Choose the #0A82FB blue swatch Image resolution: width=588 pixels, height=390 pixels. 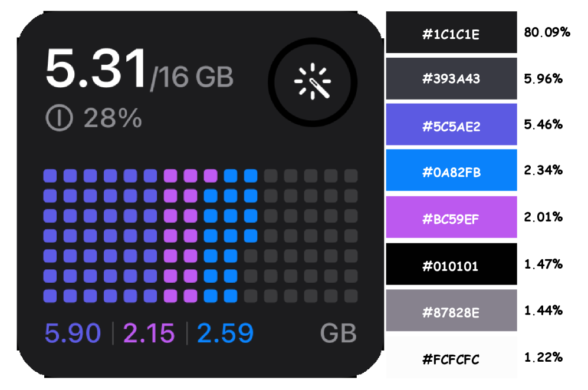coord(451,171)
